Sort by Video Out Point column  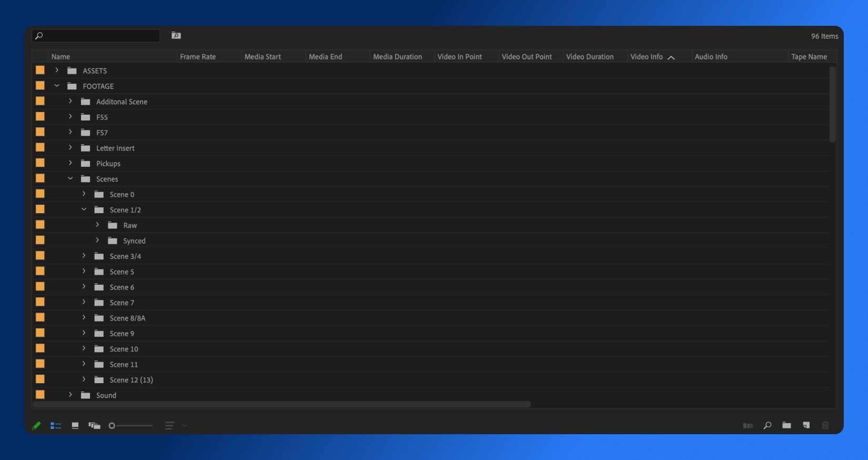[527, 57]
